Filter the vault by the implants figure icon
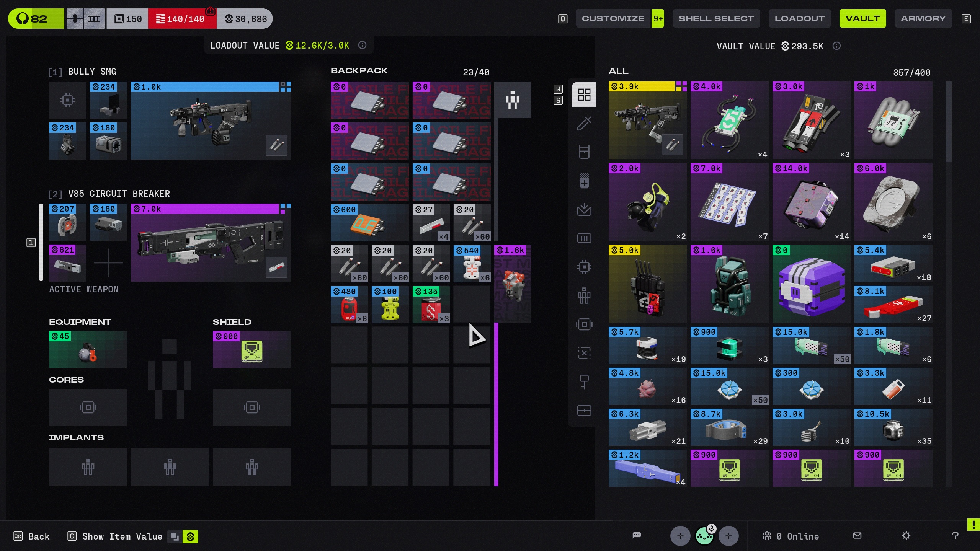 tap(584, 295)
